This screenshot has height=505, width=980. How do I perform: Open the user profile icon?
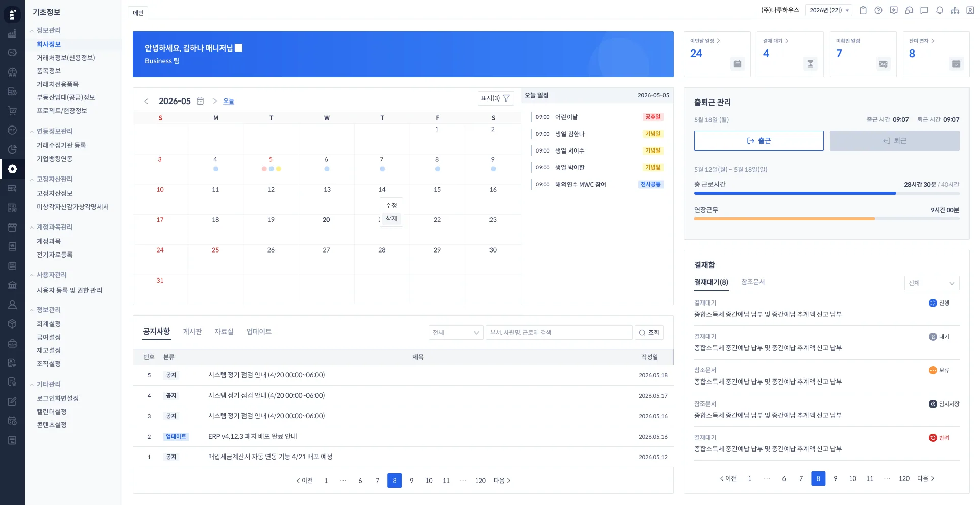pyautogui.click(x=970, y=10)
